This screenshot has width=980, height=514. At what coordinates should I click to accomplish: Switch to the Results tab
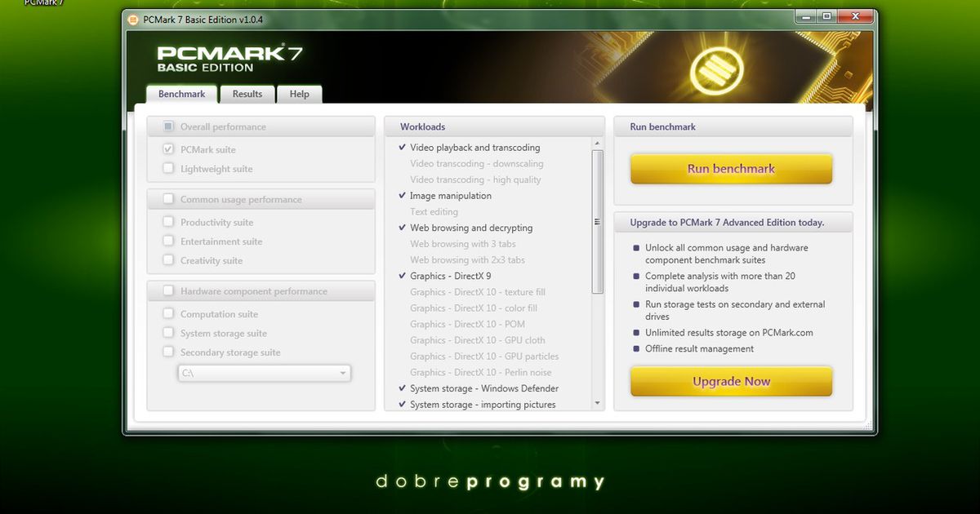pos(247,94)
